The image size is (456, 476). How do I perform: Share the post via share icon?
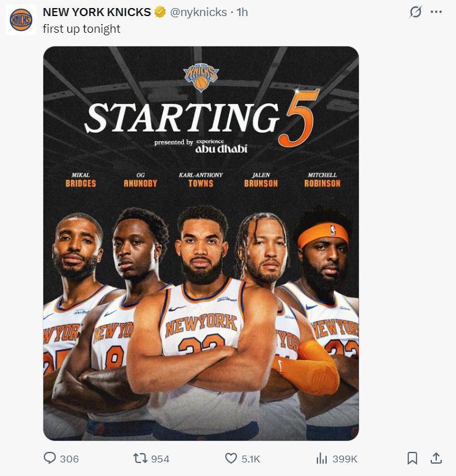coord(436,458)
